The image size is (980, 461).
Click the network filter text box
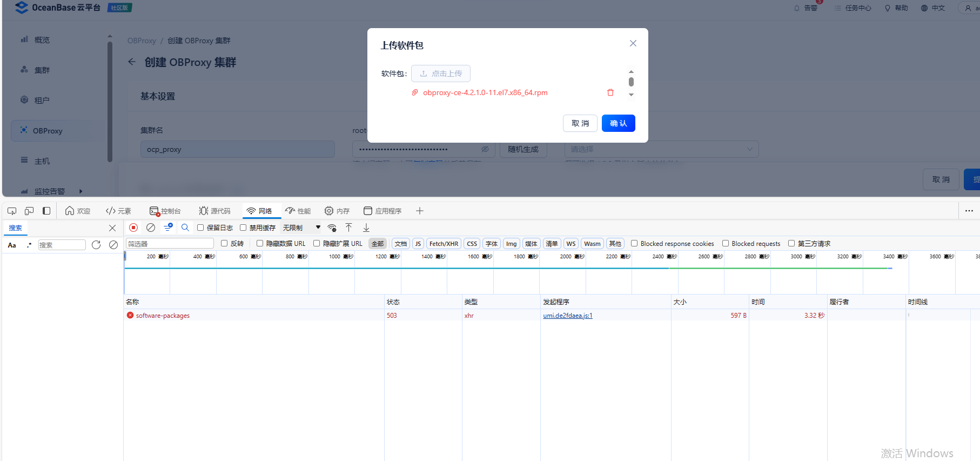click(170, 244)
